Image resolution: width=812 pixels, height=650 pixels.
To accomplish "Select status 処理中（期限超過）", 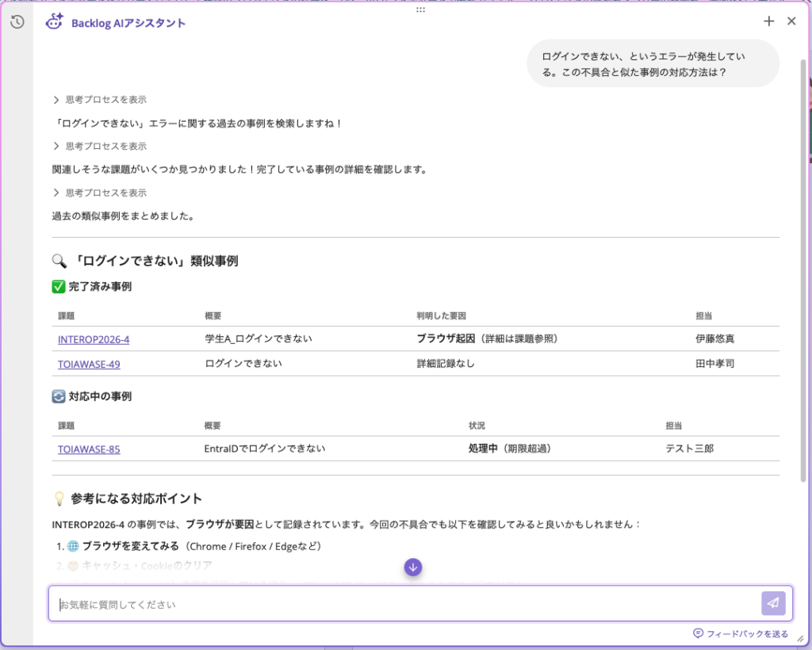I will (510, 448).
